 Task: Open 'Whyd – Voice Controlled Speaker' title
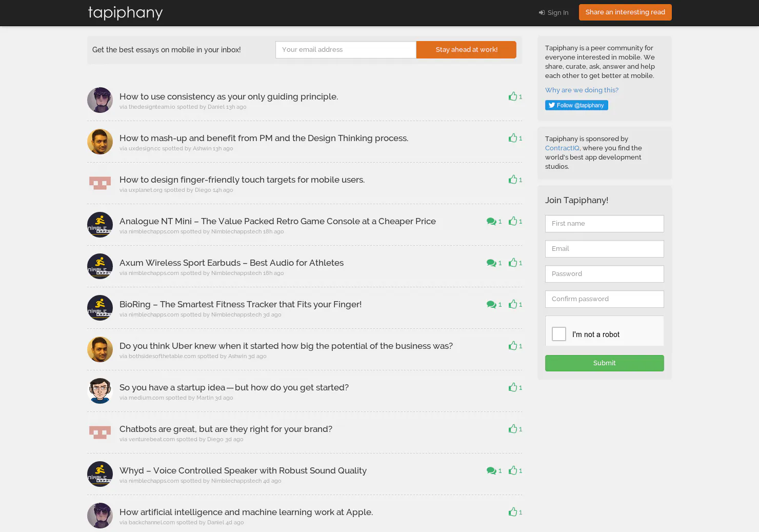[x=243, y=470]
